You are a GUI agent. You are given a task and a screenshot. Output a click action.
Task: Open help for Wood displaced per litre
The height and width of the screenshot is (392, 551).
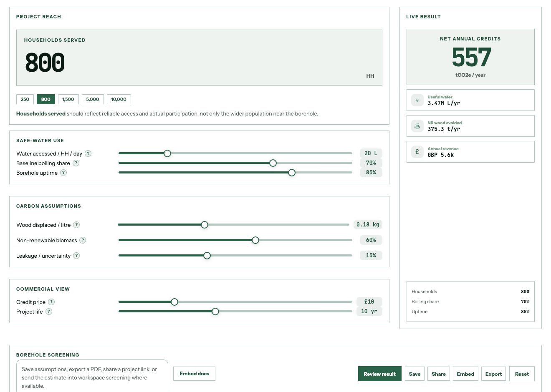pyautogui.click(x=76, y=225)
